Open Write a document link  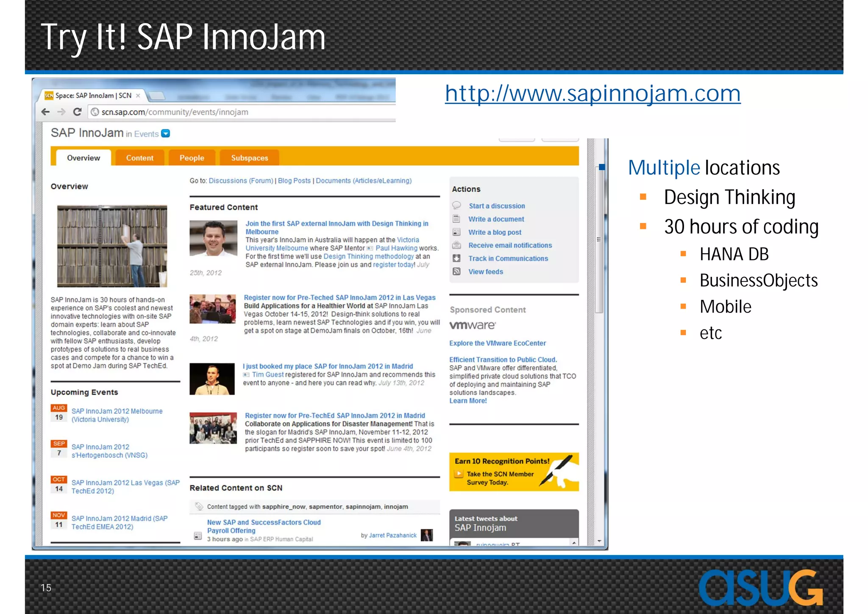click(x=496, y=219)
